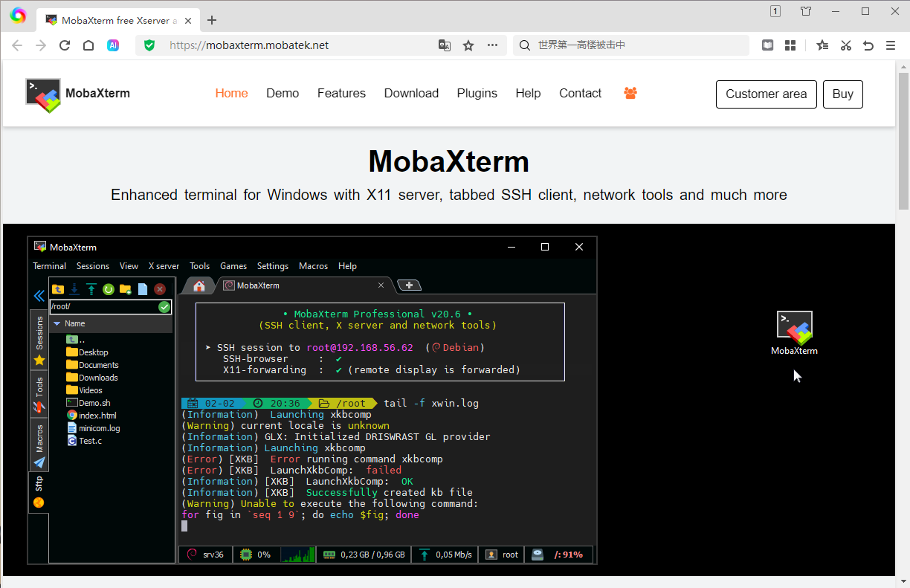Click the browser undo arrow icon
This screenshot has height=588, width=910.
coord(868,45)
